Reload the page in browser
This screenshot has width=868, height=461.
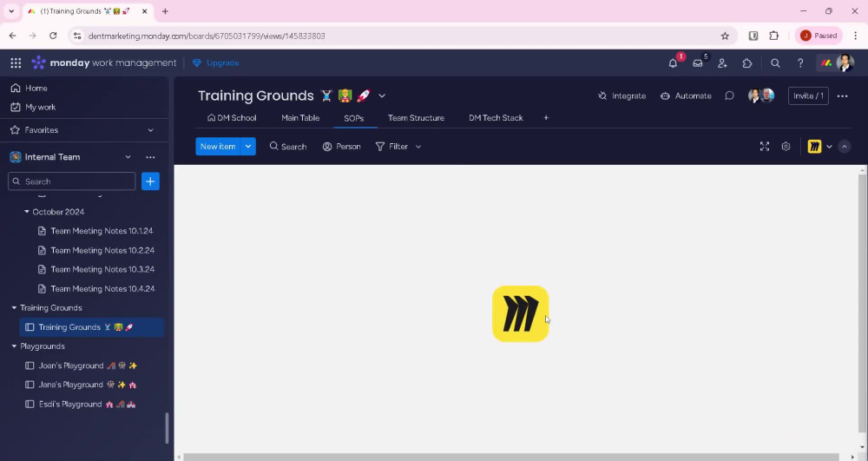pyautogui.click(x=53, y=36)
